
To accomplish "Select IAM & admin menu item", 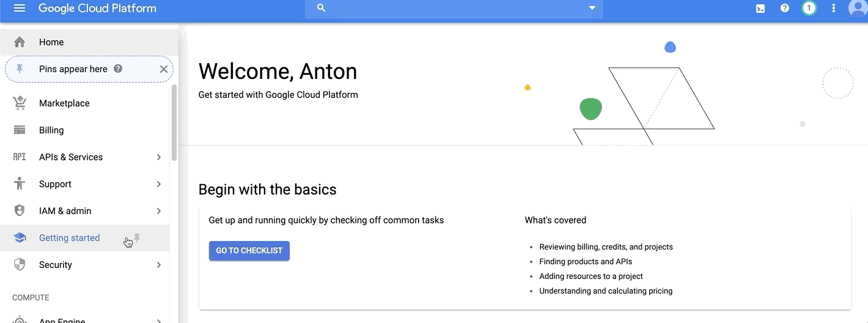I will click(85, 211).
